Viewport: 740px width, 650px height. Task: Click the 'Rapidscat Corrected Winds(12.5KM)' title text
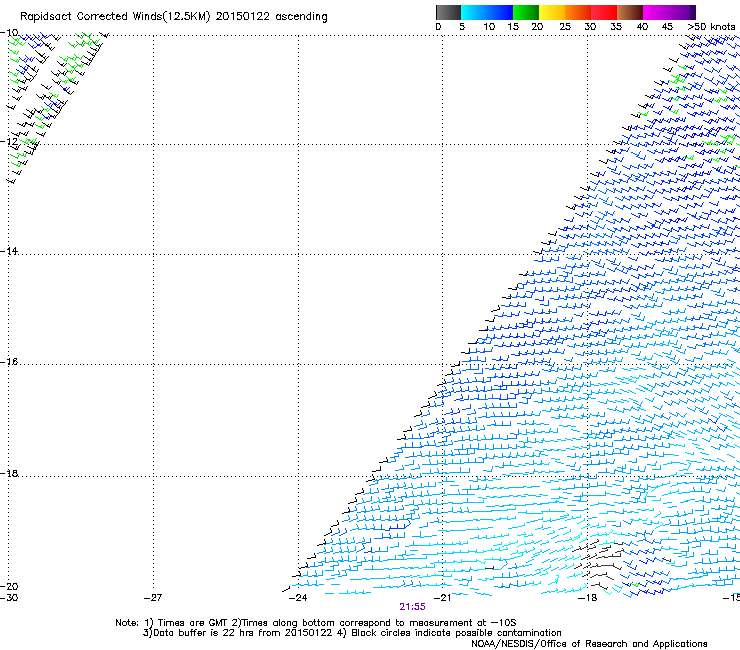[x=115, y=17]
